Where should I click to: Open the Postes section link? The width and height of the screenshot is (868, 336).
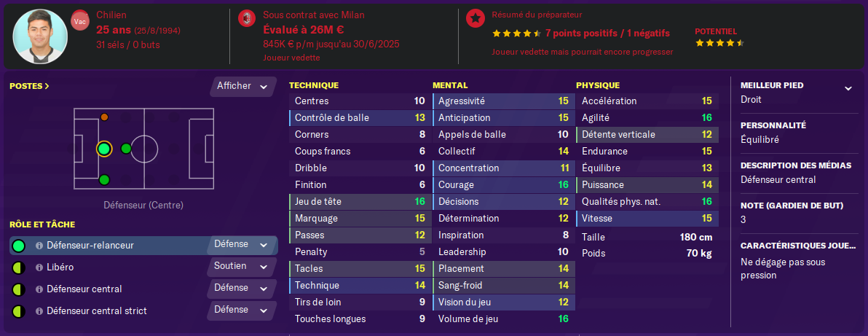(x=30, y=86)
